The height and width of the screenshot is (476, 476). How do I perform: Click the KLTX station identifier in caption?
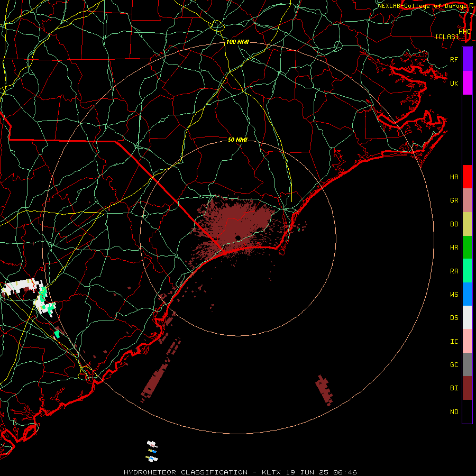coord(271,472)
